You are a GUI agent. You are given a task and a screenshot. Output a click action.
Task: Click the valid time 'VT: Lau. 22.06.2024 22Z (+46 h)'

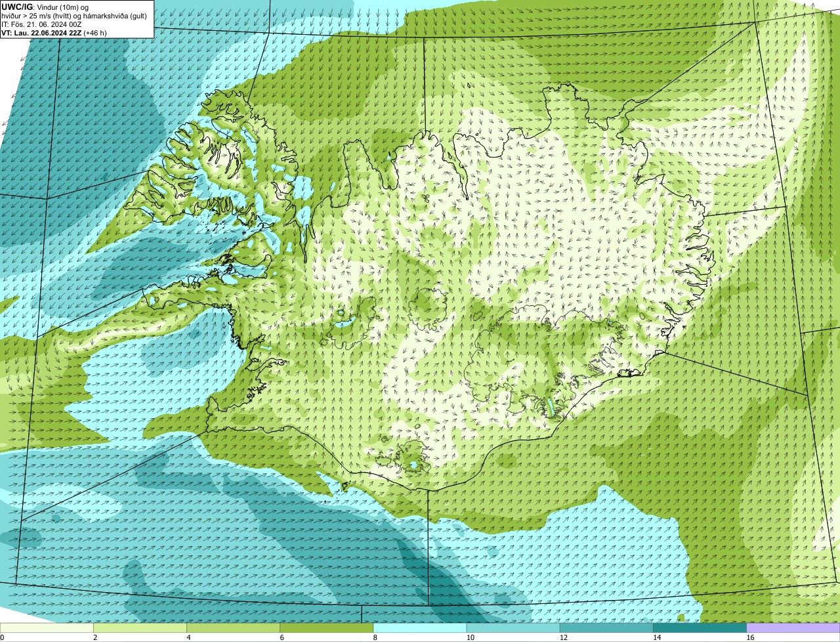[54, 33]
